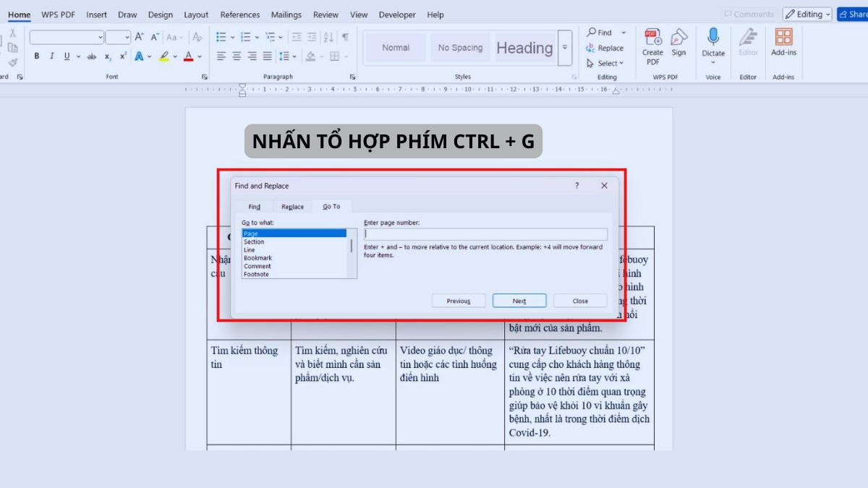Switch to the Replace tab in dialog
This screenshot has width=868, height=488.
point(293,207)
